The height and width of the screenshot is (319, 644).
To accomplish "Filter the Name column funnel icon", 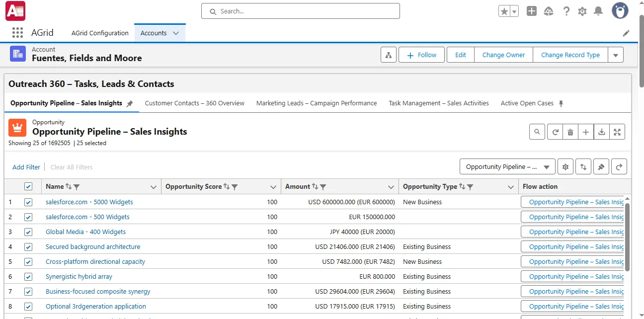I will (77, 187).
